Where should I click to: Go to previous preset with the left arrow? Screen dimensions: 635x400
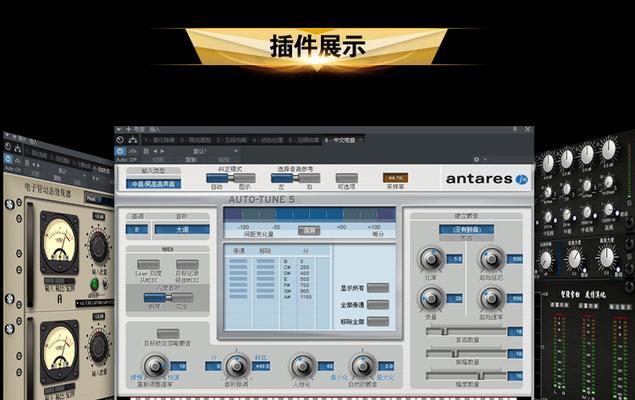(x=155, y=151)
